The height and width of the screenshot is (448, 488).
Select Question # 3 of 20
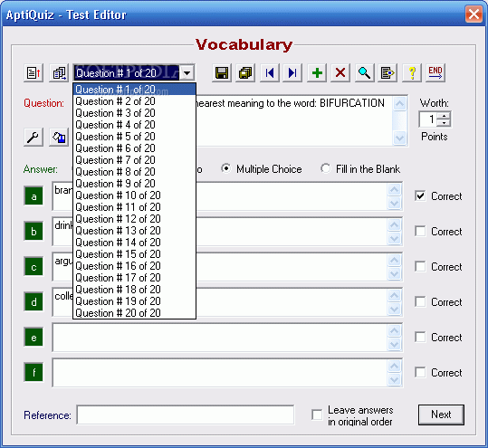(x=134, y=113)
